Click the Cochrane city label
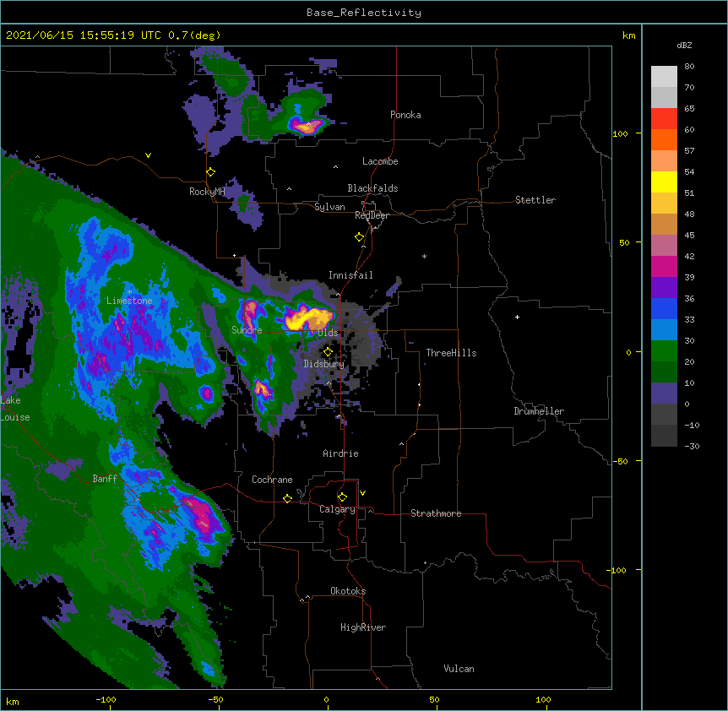Viewport: 728px width, 711px height. (x=272, y=480)
